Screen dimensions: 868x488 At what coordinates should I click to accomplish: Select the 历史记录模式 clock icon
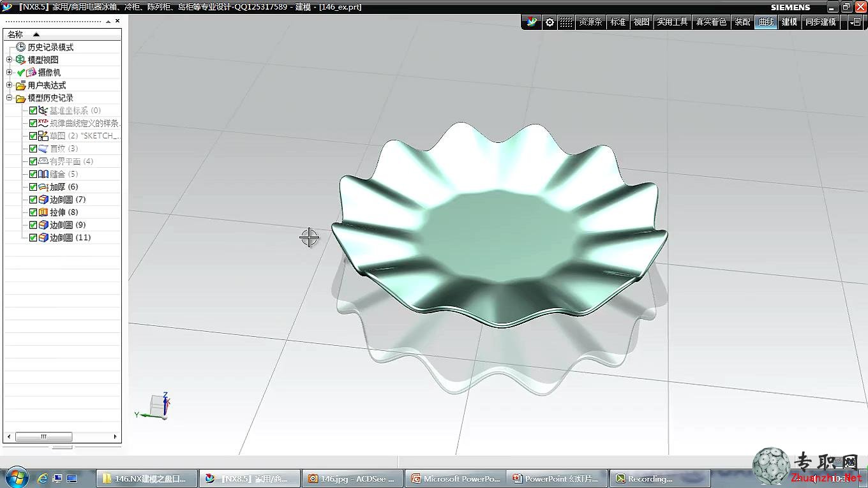pos(20,47)
